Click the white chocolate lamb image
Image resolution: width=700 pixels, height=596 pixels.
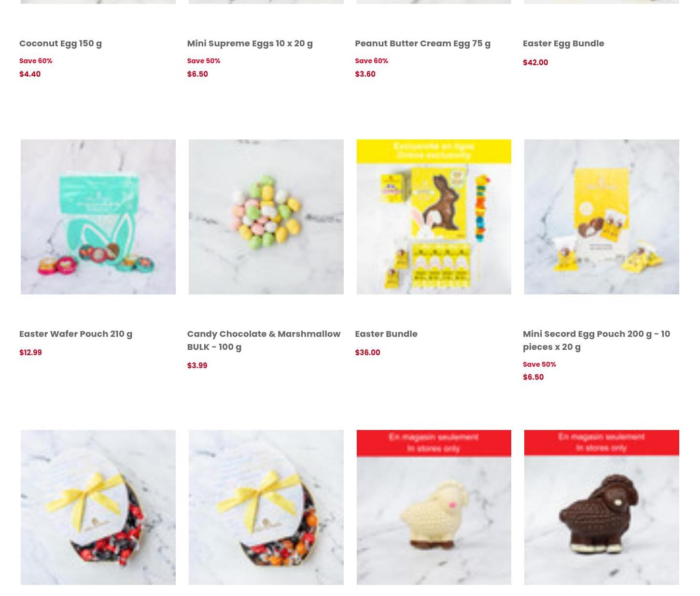point(434,507)
